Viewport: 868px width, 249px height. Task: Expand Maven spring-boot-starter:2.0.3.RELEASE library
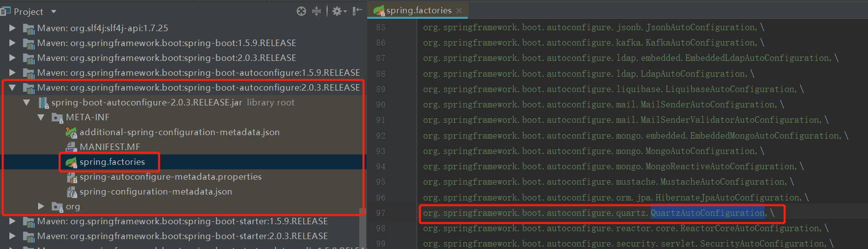pyautogui.click(x=12, y=236)
